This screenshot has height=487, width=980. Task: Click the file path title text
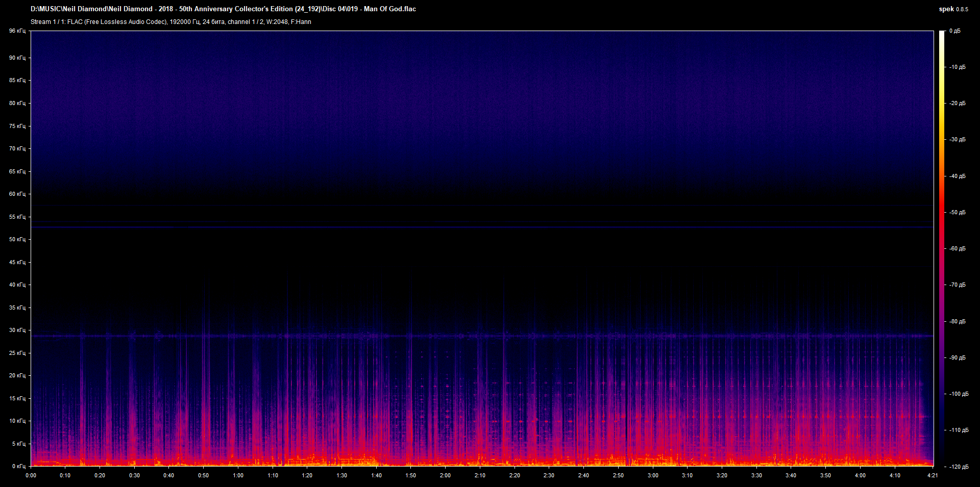coord(223,9)
